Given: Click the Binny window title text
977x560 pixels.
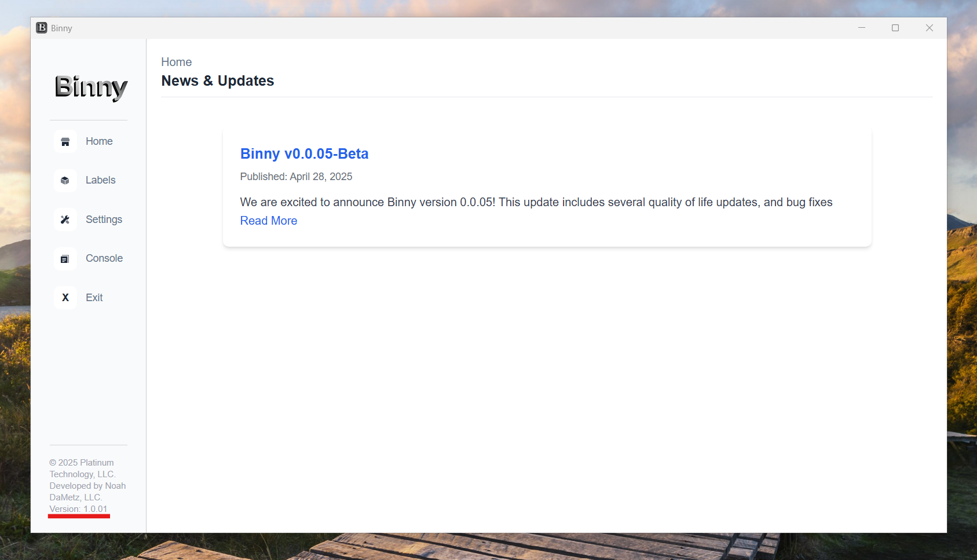Looking at the screenshot, I should pyautogui.click(x=61, y=28).
